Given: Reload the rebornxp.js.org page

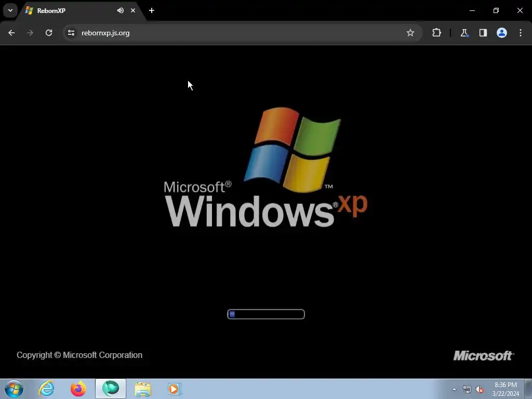Looking at the screenshot, I should coord(49,33).
